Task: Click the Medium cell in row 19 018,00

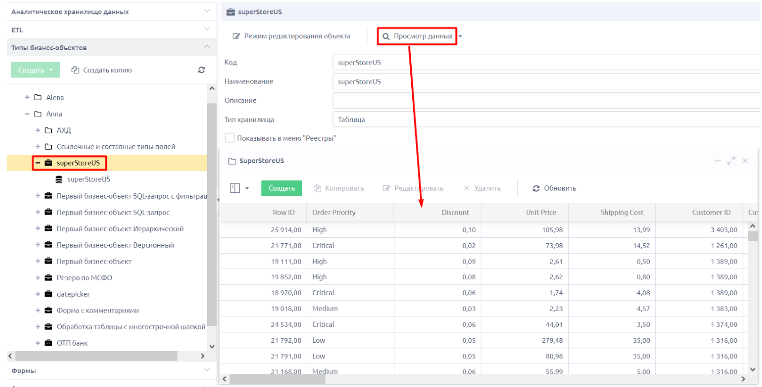Action: pyautogui.click(x=350, y=309)
